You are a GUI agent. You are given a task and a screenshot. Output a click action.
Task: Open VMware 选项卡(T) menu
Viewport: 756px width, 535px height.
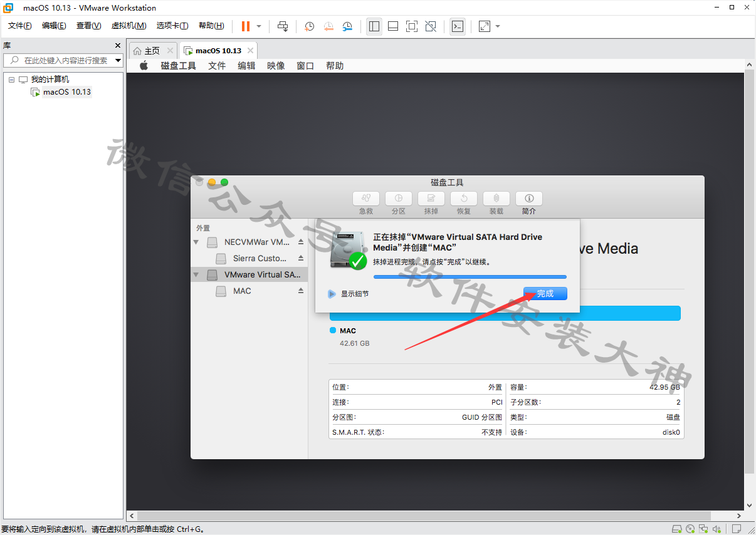pyautogui.click(x=172, y=26)
